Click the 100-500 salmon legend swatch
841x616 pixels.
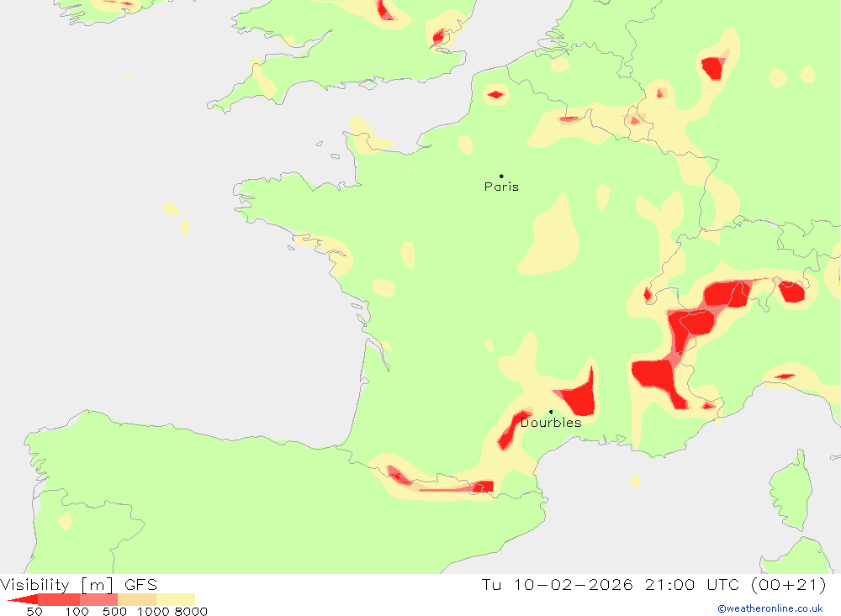98,599
